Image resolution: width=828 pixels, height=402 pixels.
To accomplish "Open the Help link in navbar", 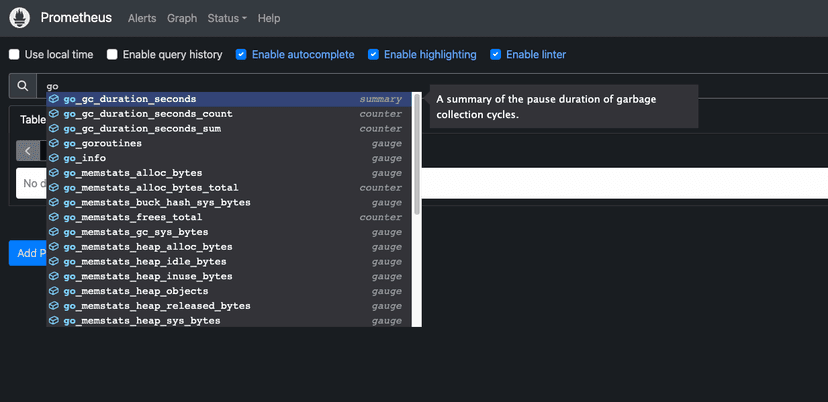I will [x=268, y=18].
